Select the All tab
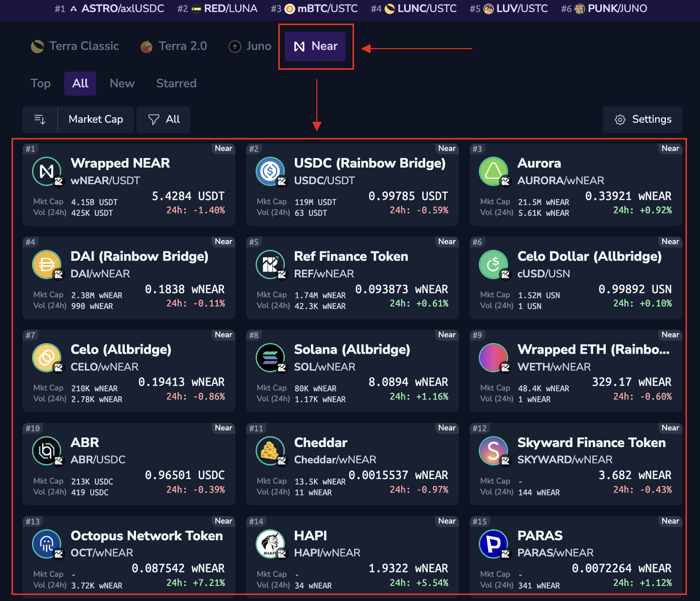The height and width of the screenshot is (601, 700). (80, 83)
